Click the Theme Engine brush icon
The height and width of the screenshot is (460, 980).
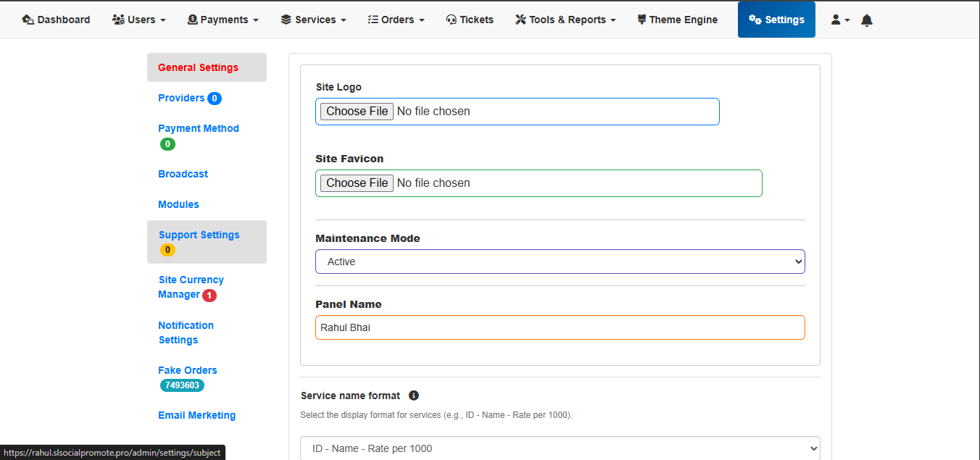point(641,20)
